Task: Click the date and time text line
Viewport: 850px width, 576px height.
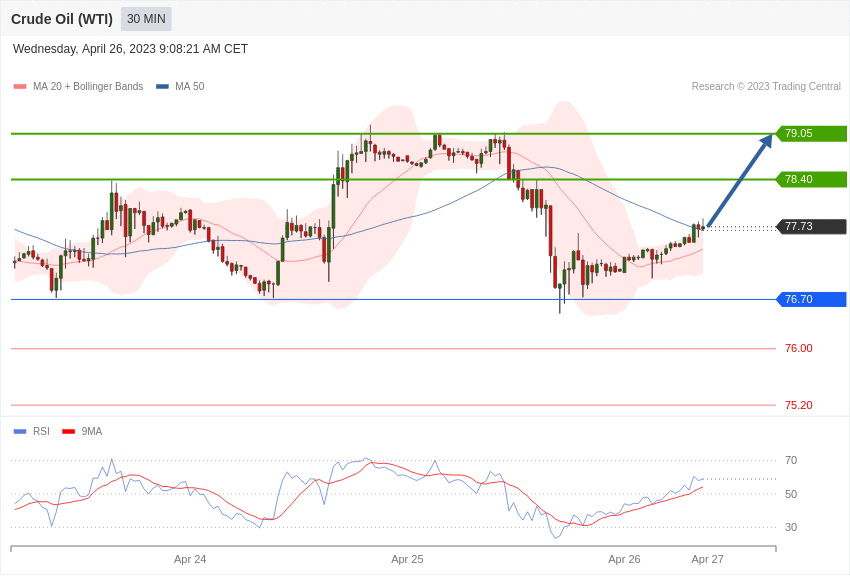Action: pos(130,49)
